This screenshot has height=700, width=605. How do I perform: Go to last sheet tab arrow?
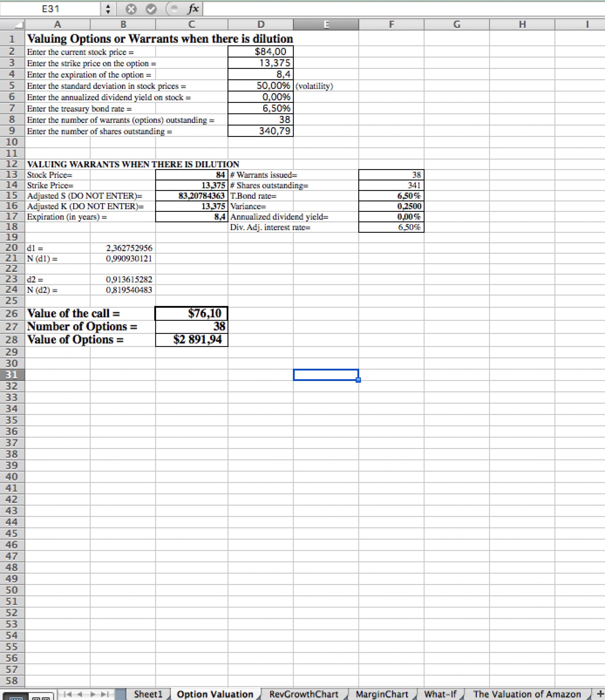click(x=105, y=694)
